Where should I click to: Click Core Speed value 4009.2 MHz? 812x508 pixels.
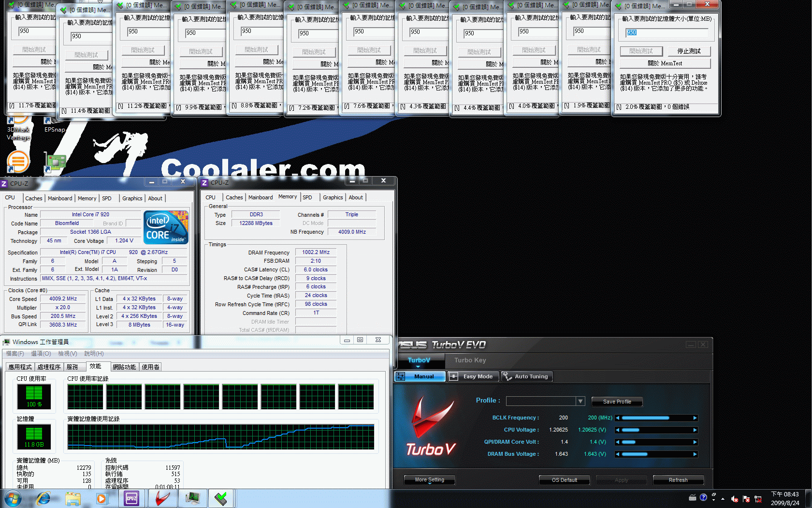click(63, 299)
